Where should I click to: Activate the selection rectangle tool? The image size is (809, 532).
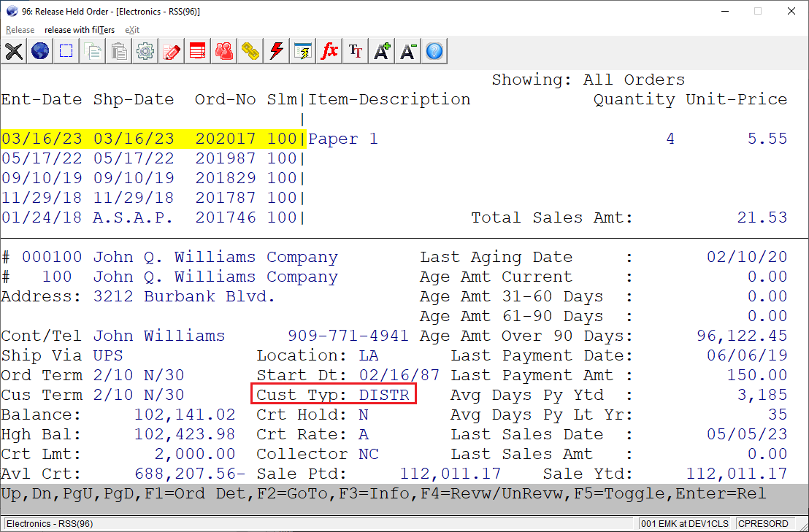pos(66,51)
